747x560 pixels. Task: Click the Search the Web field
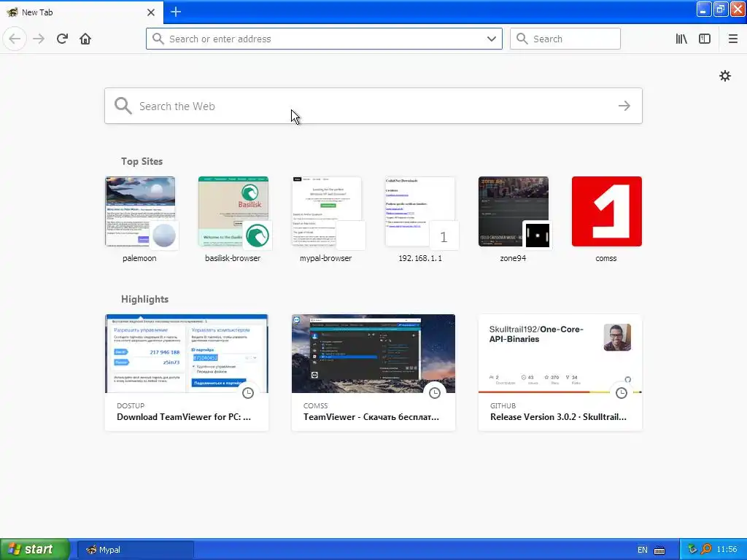(373, 106)
